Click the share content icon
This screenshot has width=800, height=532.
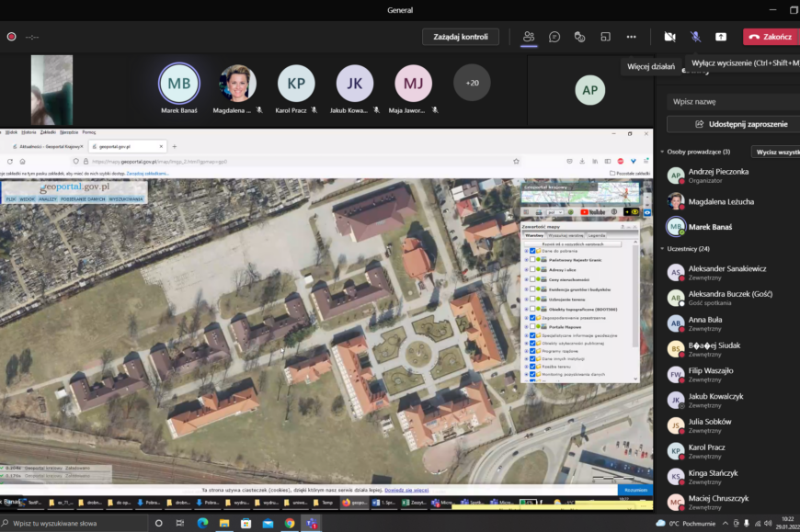pyautogui.click(x=721, y=37)
